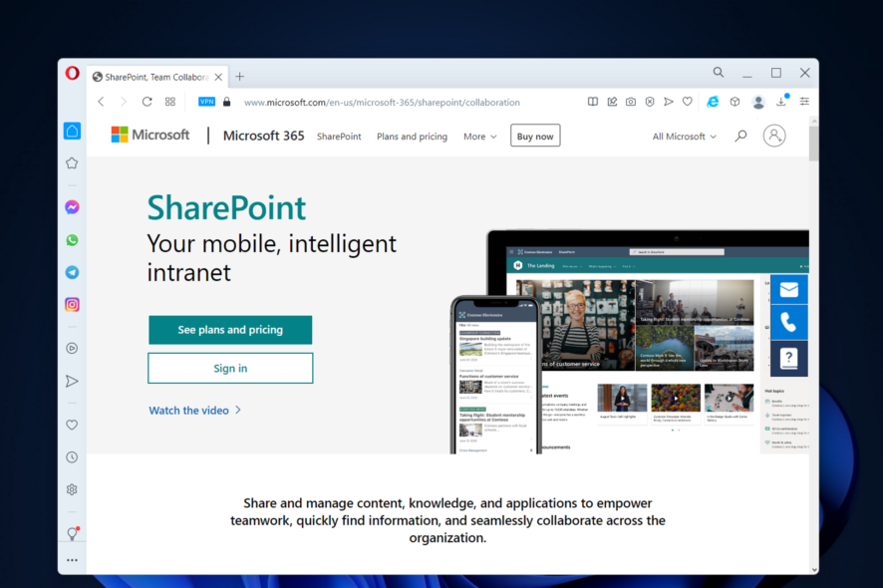Click See plans and pricing button
Image resolution: width=883 pixels, height=588 pixels.
click(x=230, y=330)
